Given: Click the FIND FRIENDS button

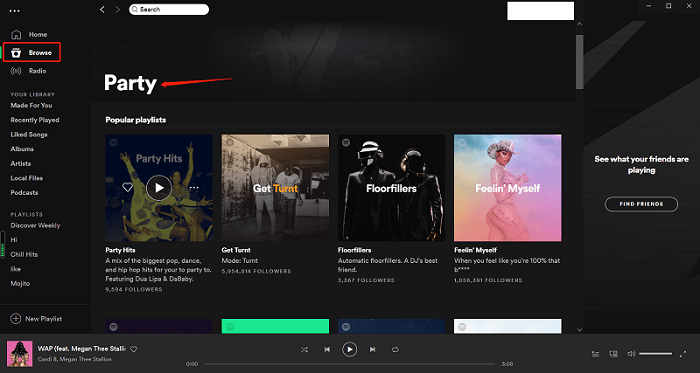Looking at the screenshot, I should [641, 204].
